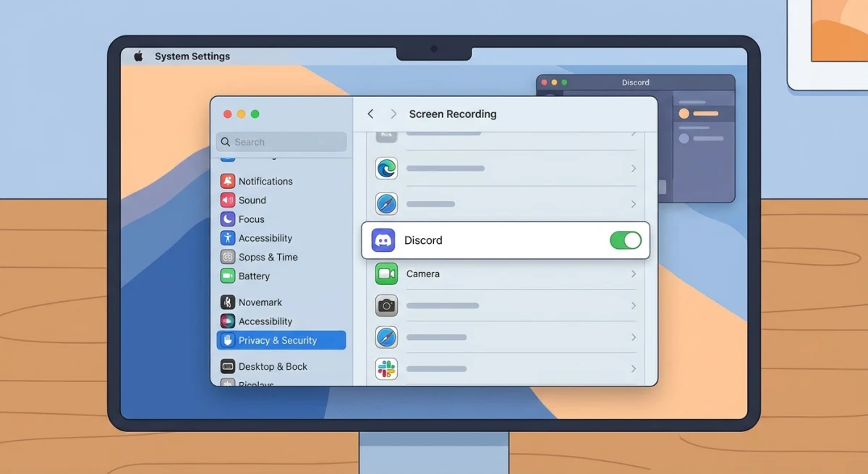This screenshot has width=868, height=474.
Task: Click the Novemark sidebar icon
Action: coord(228,302)
